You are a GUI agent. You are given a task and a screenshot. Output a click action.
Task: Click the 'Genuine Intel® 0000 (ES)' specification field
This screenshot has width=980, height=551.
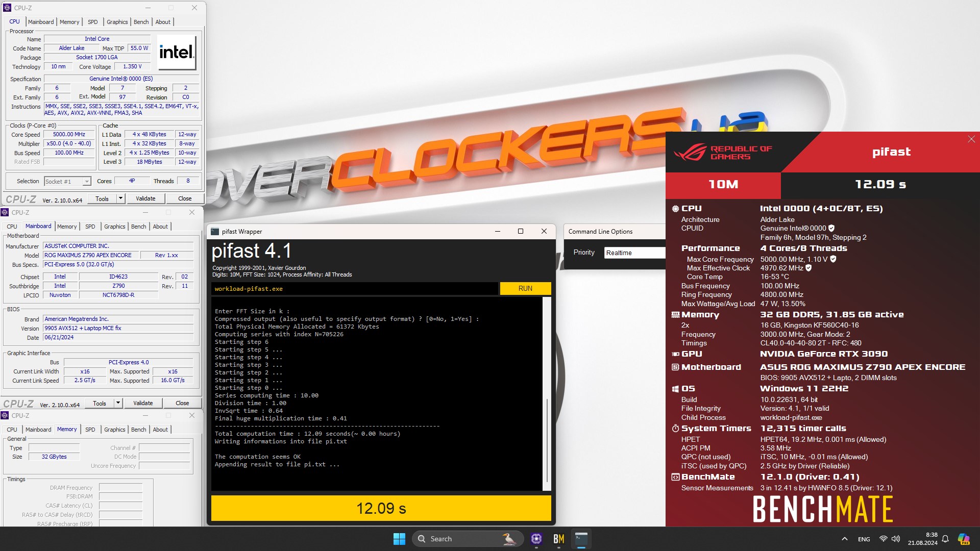[121, 79]
